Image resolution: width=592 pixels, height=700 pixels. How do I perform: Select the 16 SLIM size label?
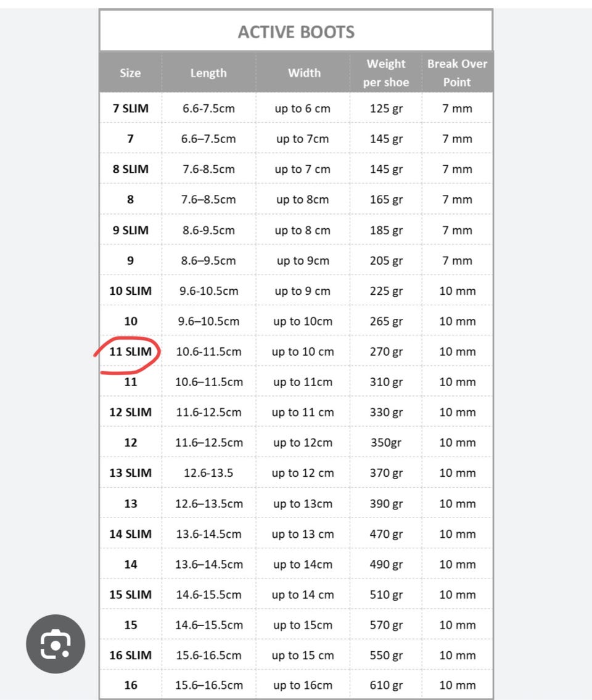tap(130, 655)
